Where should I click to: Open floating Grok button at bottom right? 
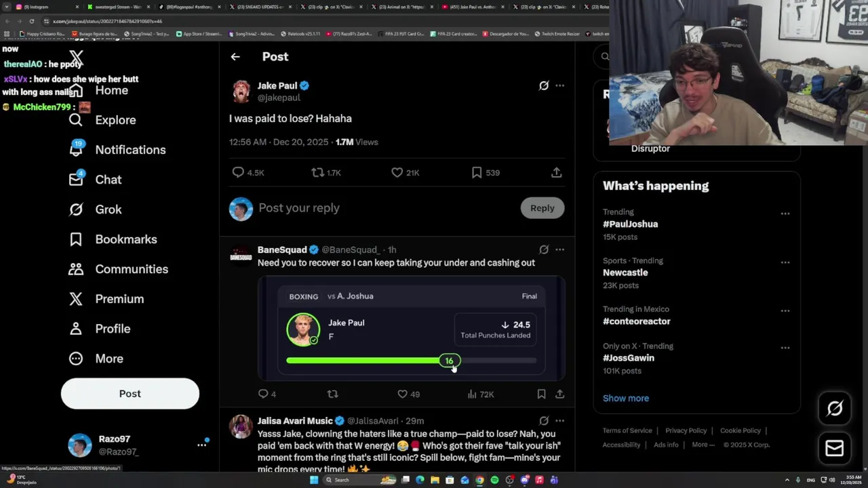(x=835, y=408)
